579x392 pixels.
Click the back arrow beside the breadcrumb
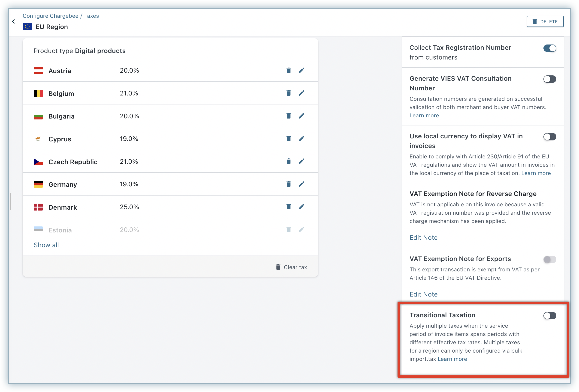(x=13, y=22)
